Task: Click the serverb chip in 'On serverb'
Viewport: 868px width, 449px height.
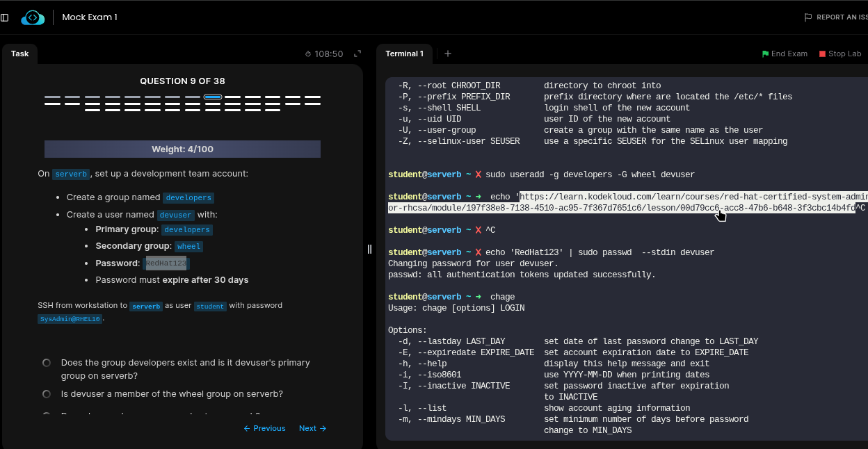Action: click(71, 174)
